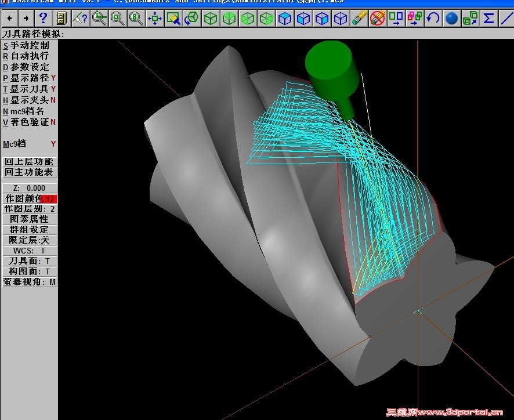514x420 pixels.
Task: Click the Unzoom by 0.8 magnifier
Action: coord(136,19)
